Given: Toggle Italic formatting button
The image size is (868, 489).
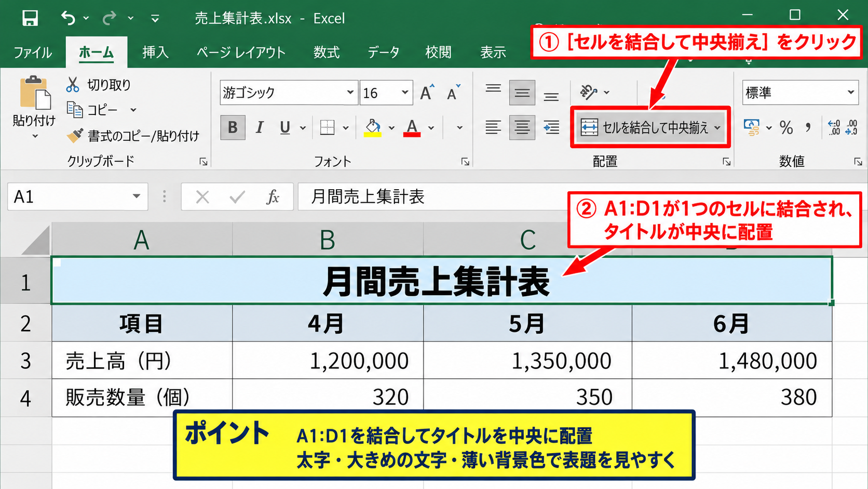Looking at the screenshot, I should [260, 127].
